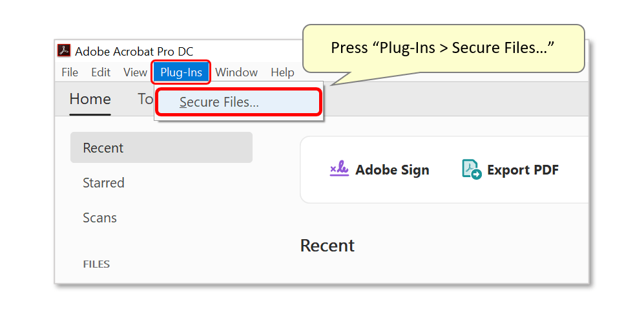Switch to the Home tab

click(x=90, y=99)
